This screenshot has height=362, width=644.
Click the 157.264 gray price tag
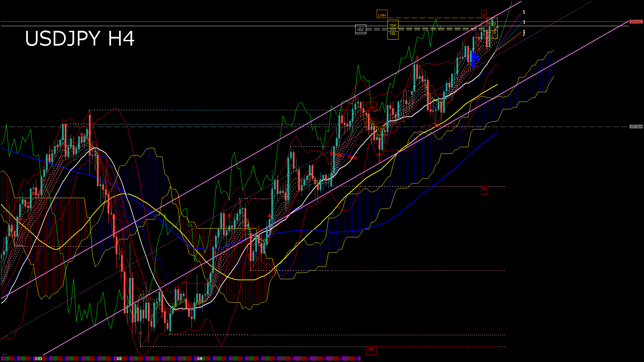[635, 127]
